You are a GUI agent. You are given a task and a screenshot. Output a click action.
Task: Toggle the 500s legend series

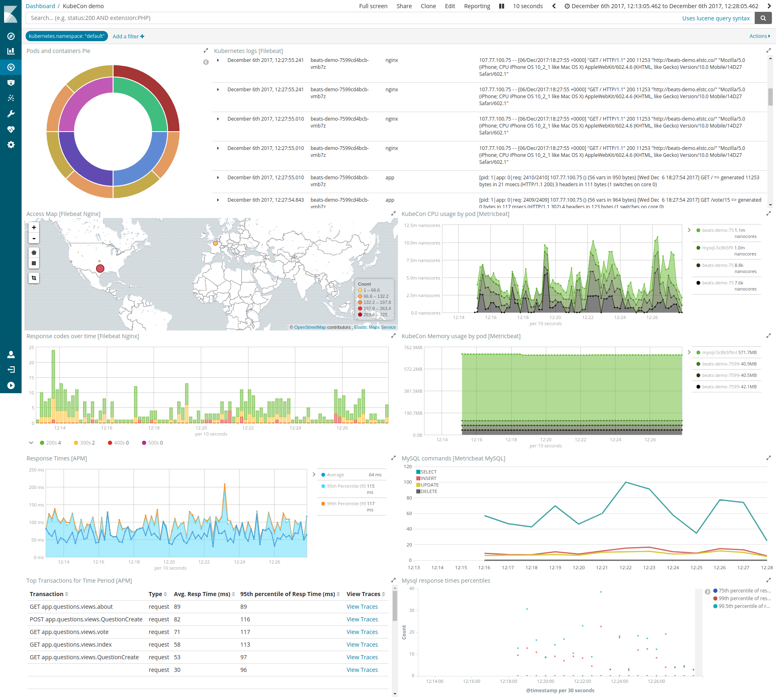tap(152, 443)
